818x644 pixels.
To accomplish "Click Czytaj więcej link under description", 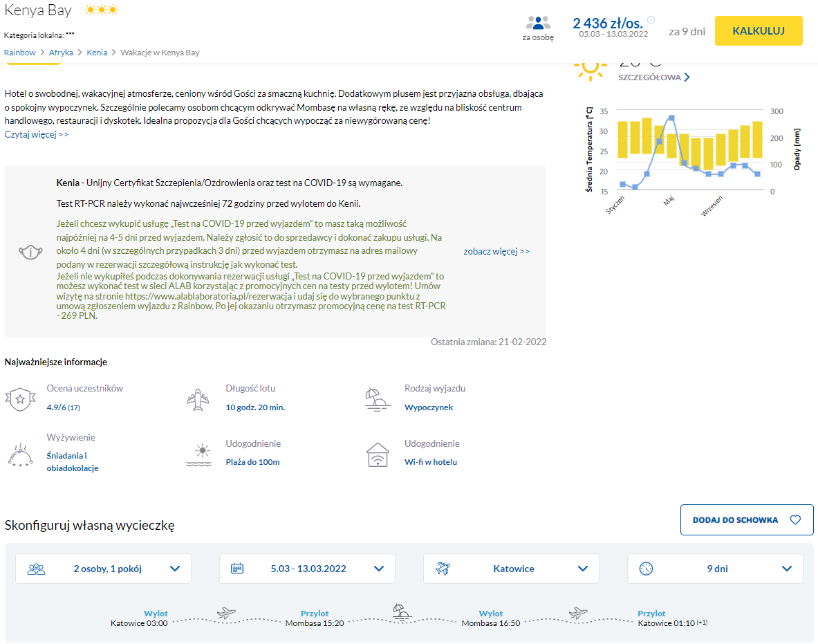I will (x=37, y=134).
